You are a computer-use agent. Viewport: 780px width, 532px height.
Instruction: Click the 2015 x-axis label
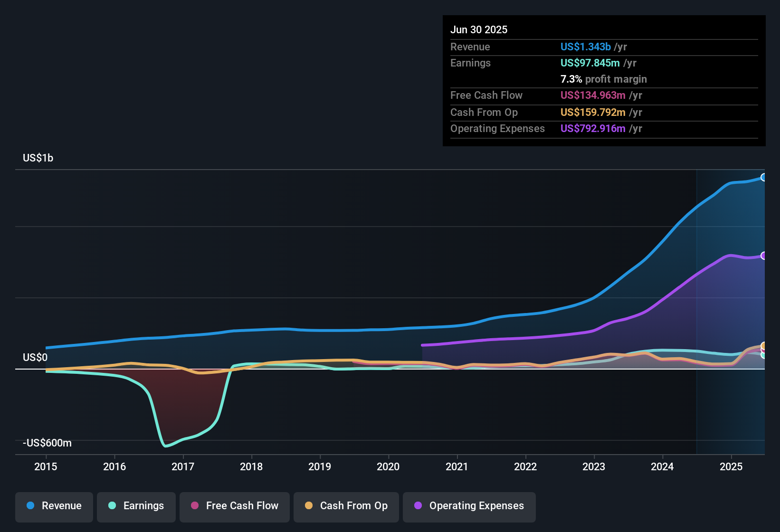pos(46,466)
